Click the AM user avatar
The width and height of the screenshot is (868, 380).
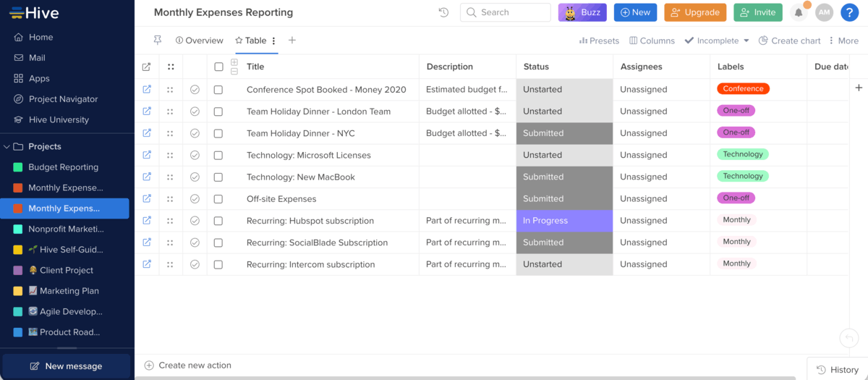[824, 12]
